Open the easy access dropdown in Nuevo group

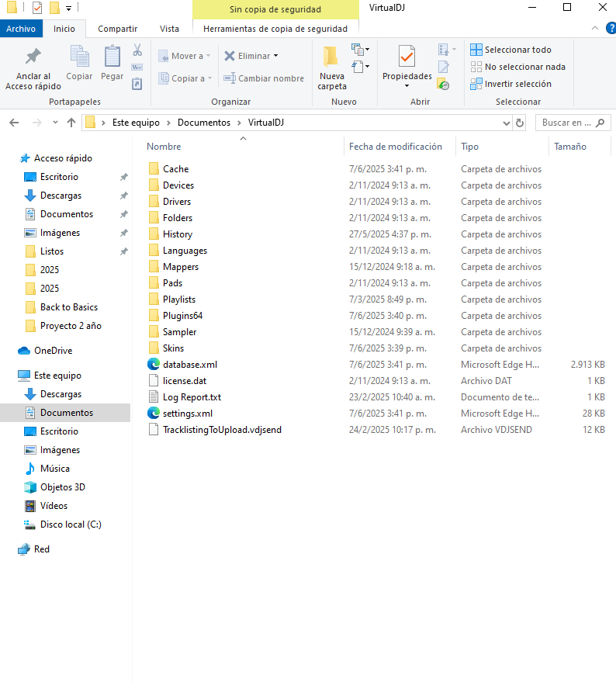(361, 67)
